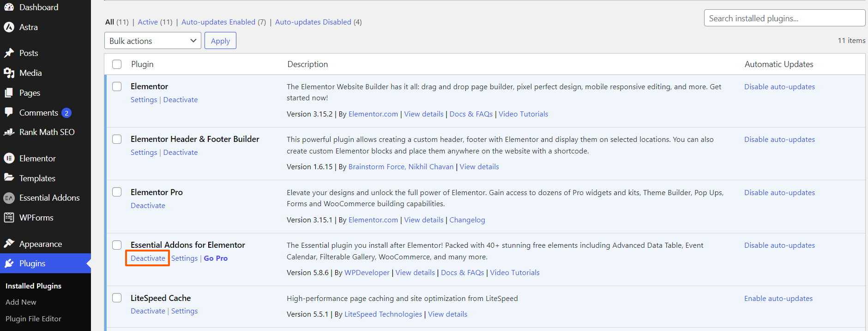
Task: Toggle the select-all plugins checkbox
Action: click(x=117, y=64)
